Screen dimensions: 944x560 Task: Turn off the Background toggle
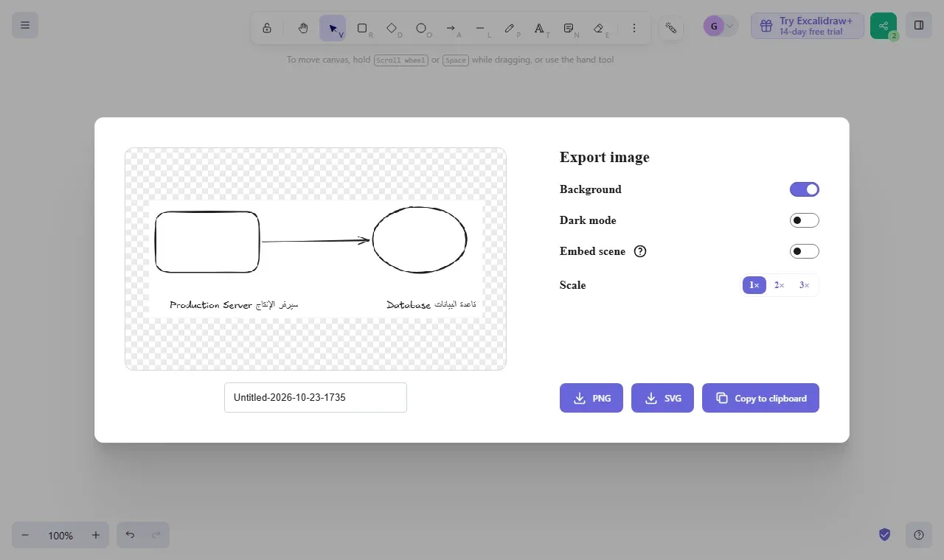click(x=805, y=189)
